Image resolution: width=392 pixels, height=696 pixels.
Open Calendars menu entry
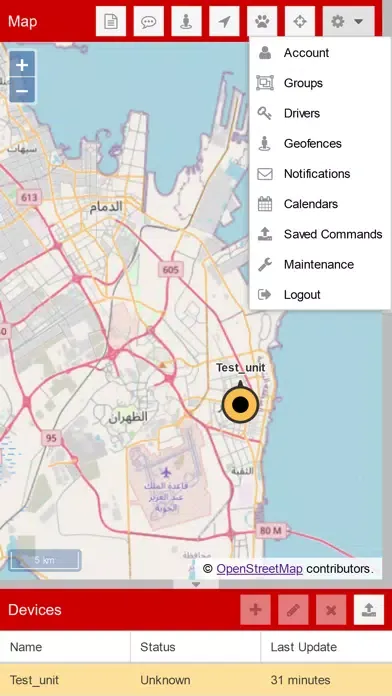320,204
